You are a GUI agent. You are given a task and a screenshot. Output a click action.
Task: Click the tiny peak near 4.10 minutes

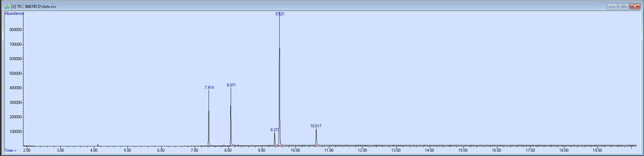[x=98, y=145]
